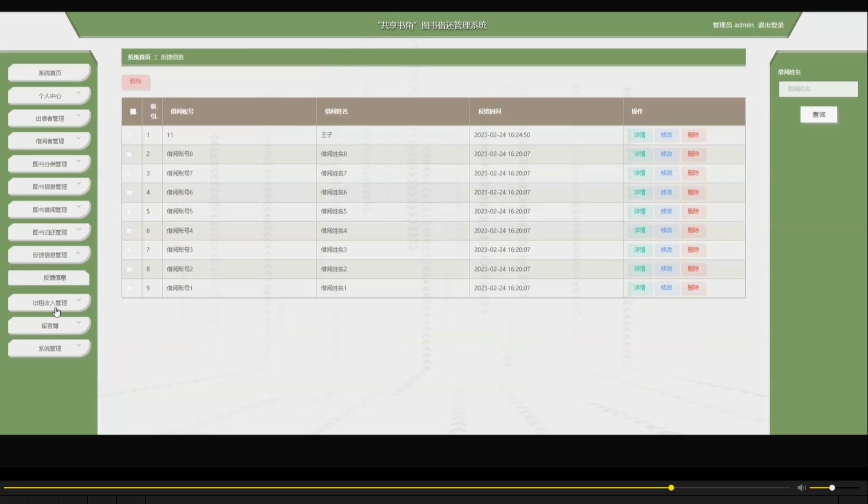868x504 pixels.
Task: Click 删除 for the 借阅账号6 row
Action: point(693,192)
